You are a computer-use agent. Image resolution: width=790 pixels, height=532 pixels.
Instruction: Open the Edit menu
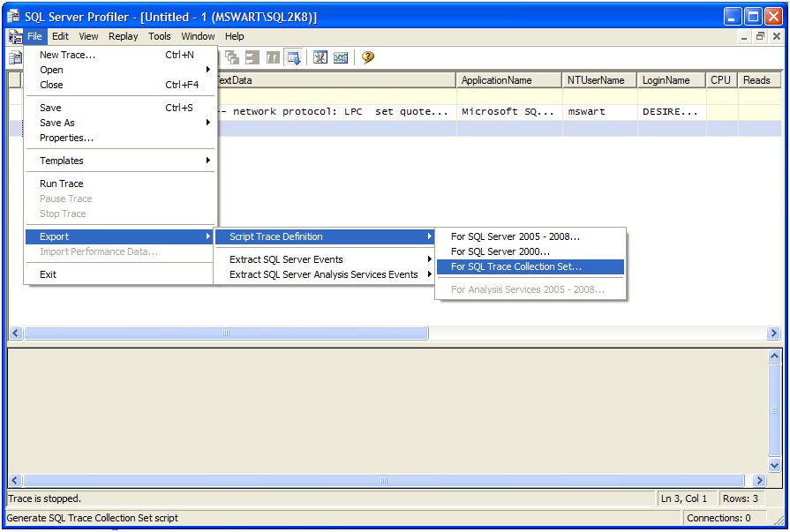click(x=60, y=36)
